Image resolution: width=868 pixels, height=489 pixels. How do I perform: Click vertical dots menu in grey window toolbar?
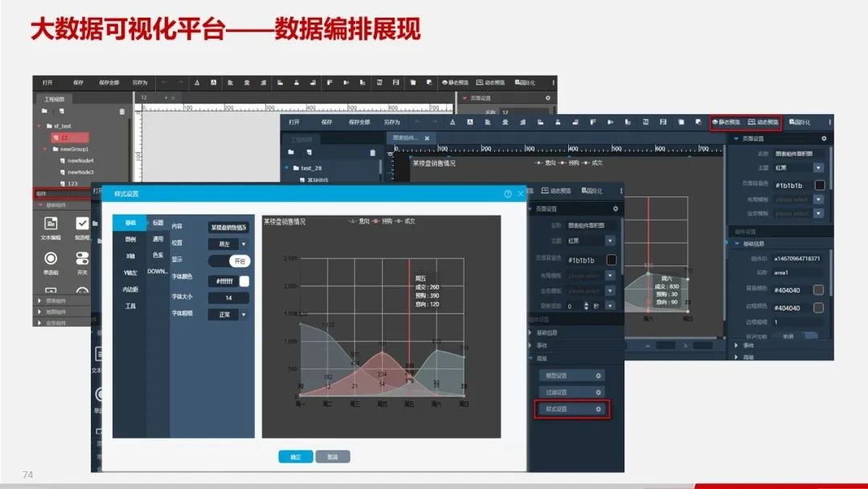click(553, 83)
